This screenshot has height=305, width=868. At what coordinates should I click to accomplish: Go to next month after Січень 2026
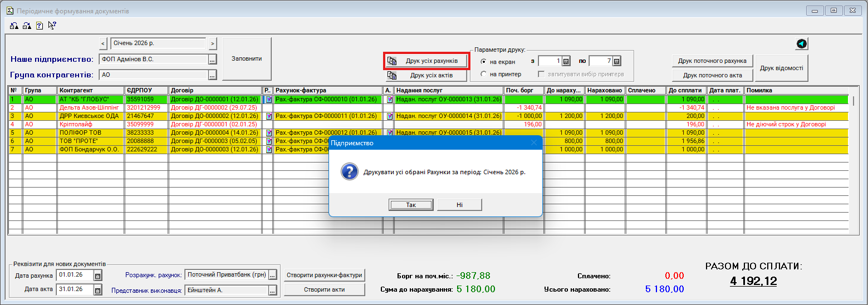pyautogui.click(x=213, y=43)
